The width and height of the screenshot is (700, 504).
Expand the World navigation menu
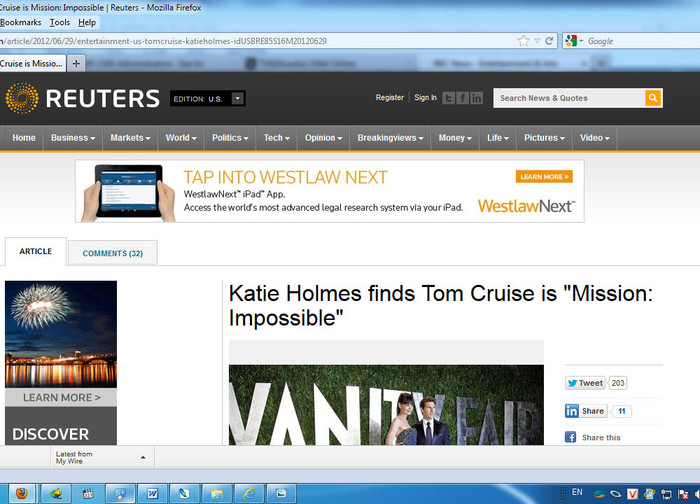coord(181,138)
